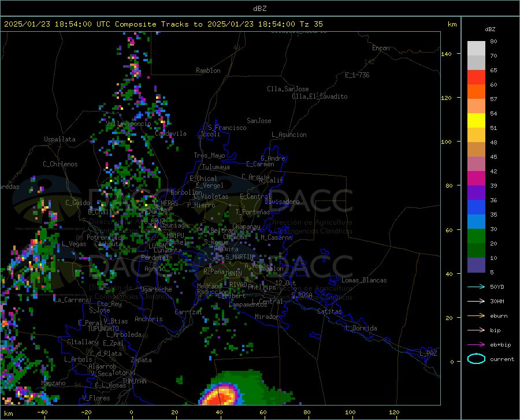
Task: Click the L_Asuncion map label
Action: coord(289,135)
